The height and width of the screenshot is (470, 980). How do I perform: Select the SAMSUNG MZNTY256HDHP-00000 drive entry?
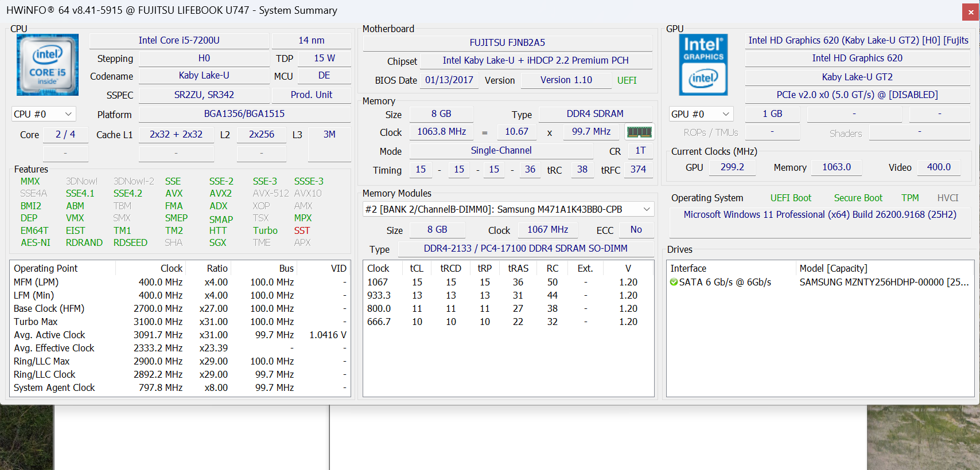(884, 282)
